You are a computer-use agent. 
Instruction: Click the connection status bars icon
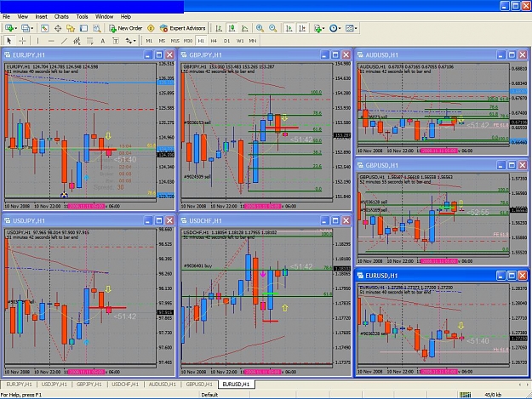click(x=465, y=395)
